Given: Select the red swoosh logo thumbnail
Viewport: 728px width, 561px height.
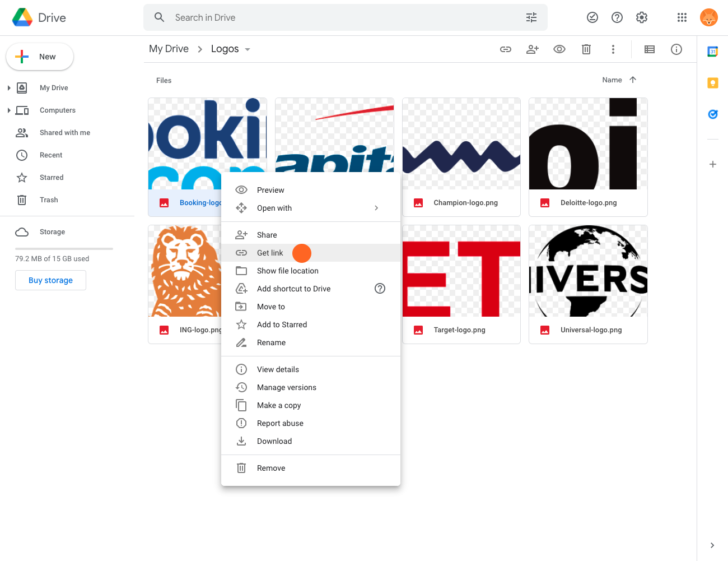Looking at the screenshot, I should 334,135.
